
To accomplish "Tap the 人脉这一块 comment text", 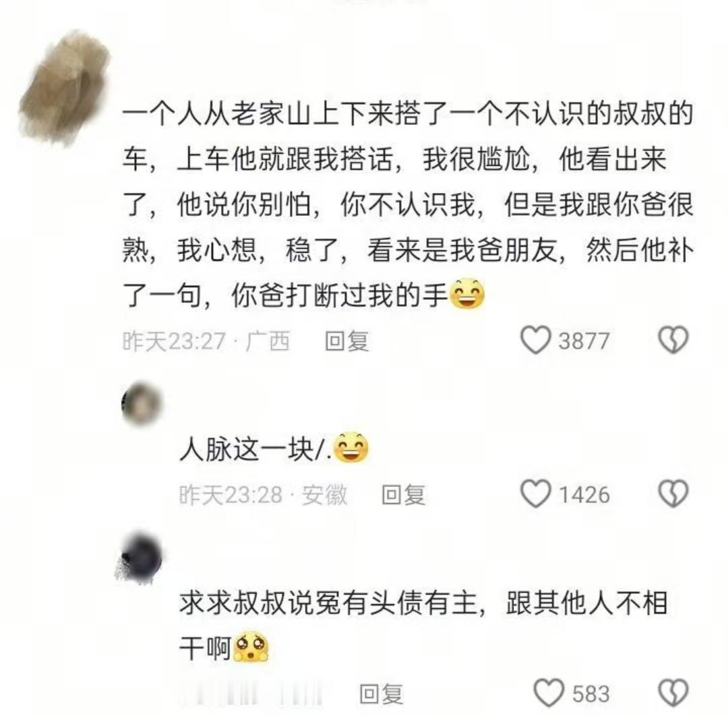I will (274, 449).
